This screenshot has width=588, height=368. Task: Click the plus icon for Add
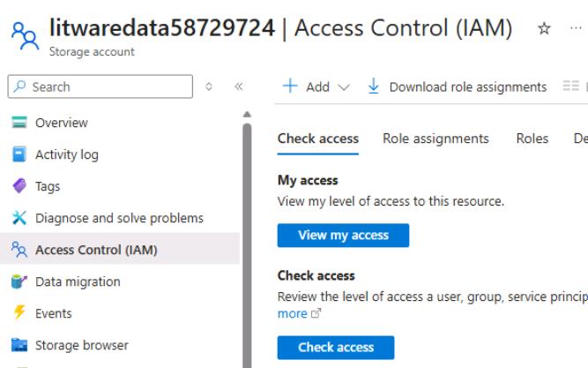[x=290, y=86]
